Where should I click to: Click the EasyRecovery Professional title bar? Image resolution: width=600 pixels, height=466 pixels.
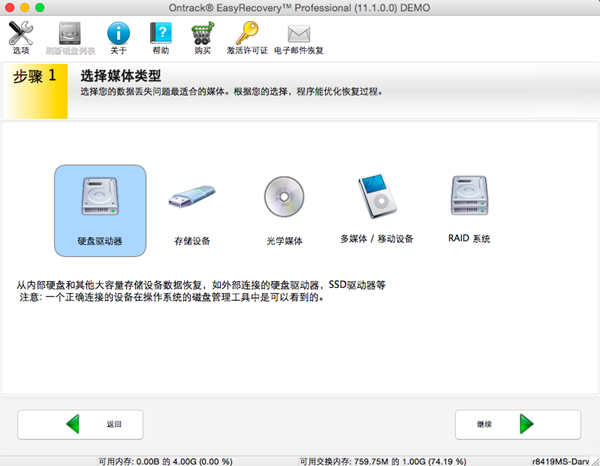click(300, 7)
